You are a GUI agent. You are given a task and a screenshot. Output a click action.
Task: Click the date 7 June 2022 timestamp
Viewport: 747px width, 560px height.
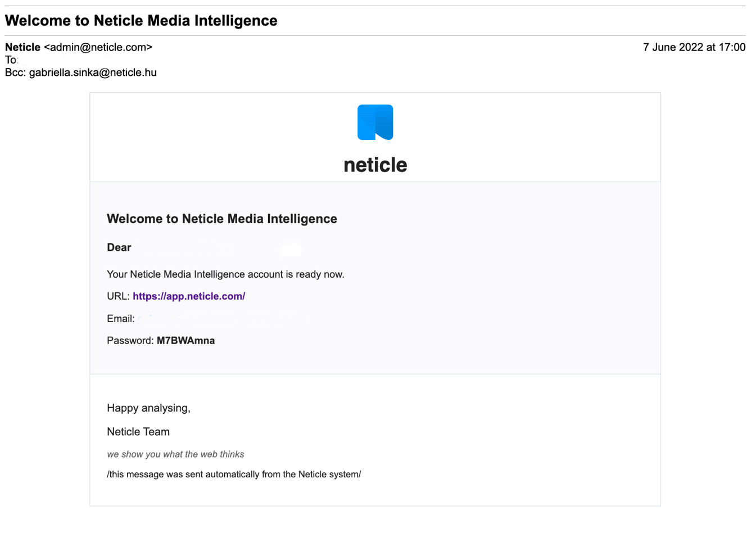tap(695, 47)
